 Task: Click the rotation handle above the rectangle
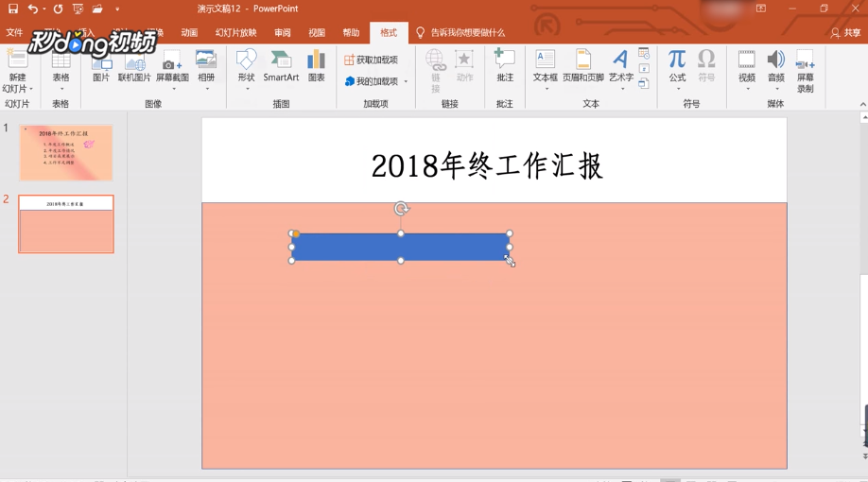coord(401,209)
